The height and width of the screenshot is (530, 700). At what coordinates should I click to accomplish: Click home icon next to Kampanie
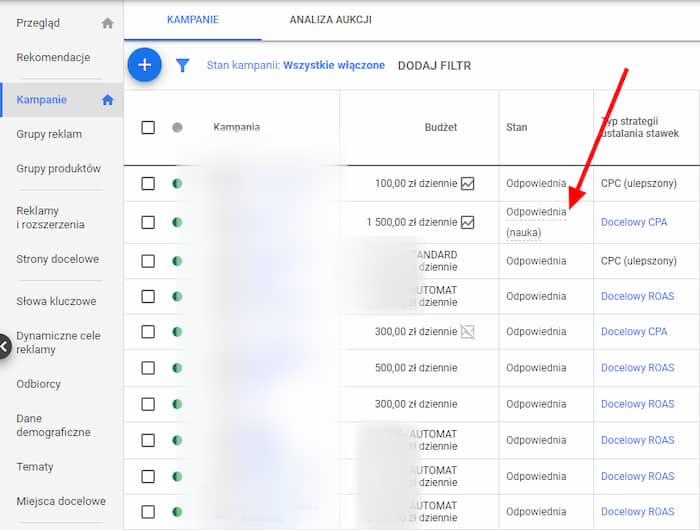pos(108,100)
